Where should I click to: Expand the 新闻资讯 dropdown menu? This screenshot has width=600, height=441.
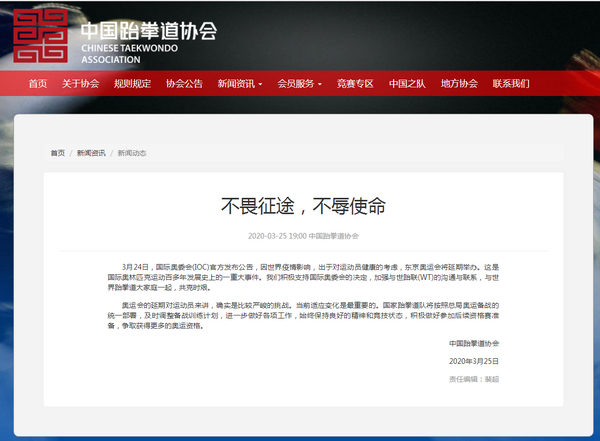[240, 84]
